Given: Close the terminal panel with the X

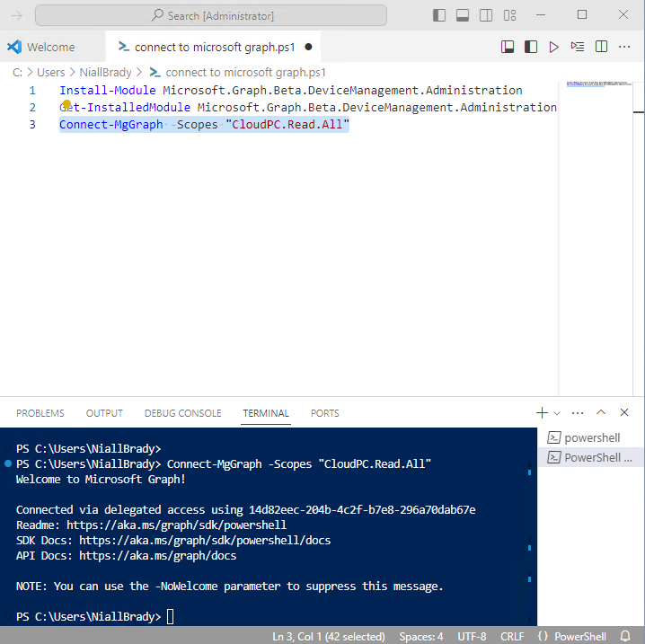Looking at the screenshot, I should tap(624, 412).
